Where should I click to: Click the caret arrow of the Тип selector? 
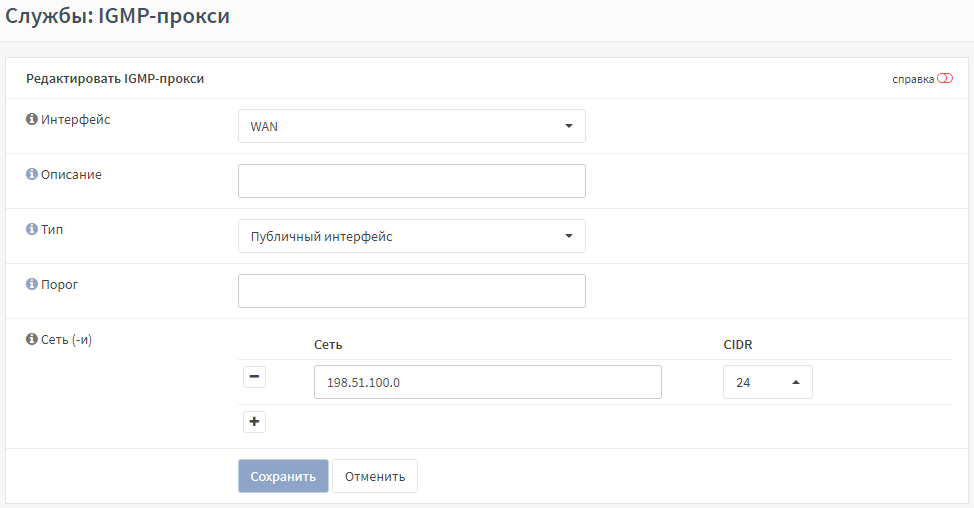pos(568,236)
